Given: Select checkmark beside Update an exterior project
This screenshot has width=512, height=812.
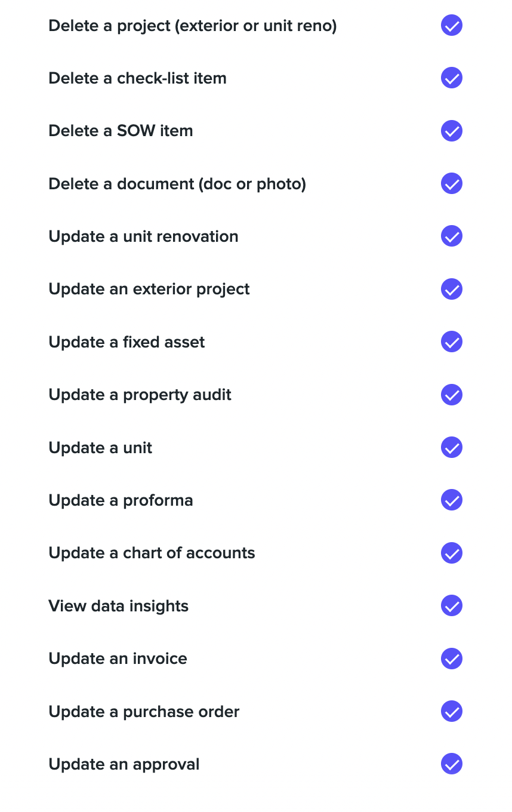Looking at the screenshot, I should tap(452, 289).
